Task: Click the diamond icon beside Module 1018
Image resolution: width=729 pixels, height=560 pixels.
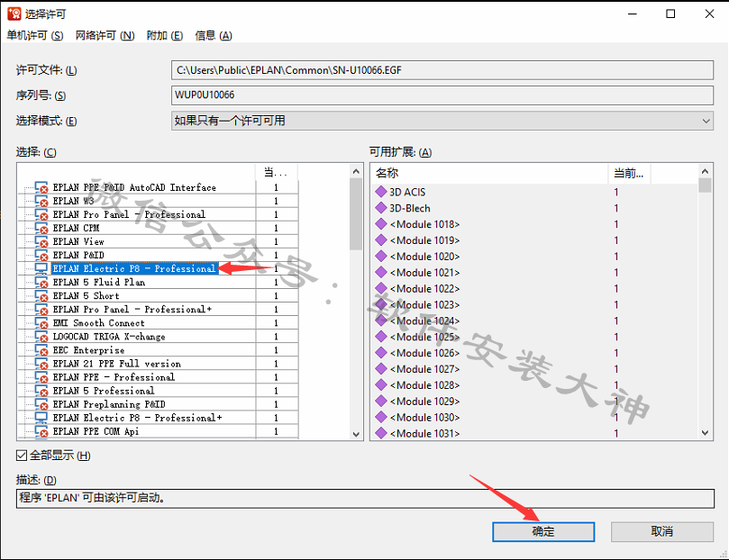Action: tap(381, 224)
